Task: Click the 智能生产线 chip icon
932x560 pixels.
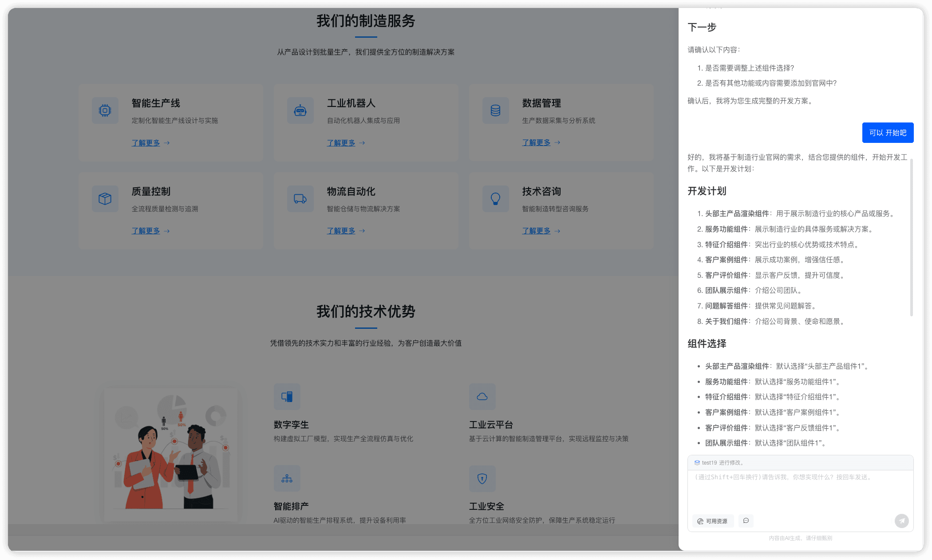Action: [x=105, y=110]
